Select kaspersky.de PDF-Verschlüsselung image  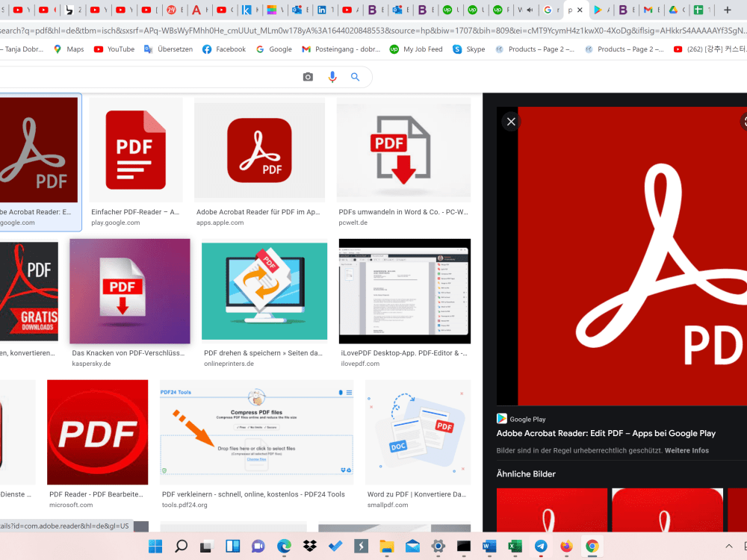point(129,291)
